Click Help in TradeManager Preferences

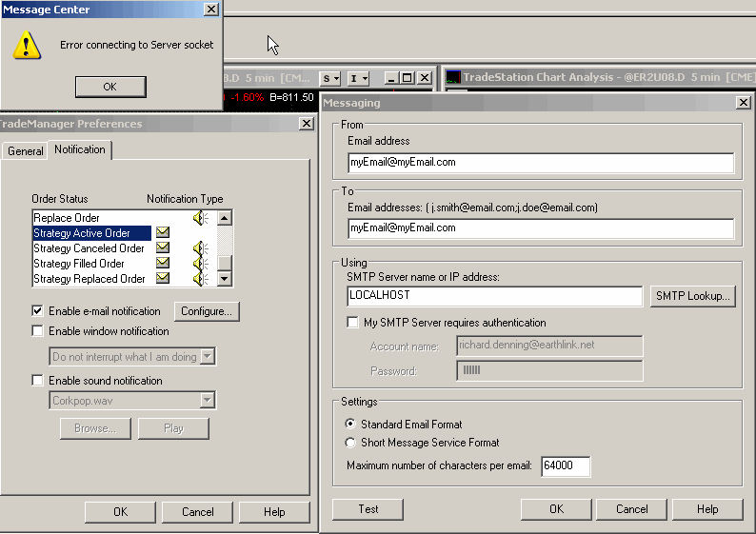[x=274, y=512]
